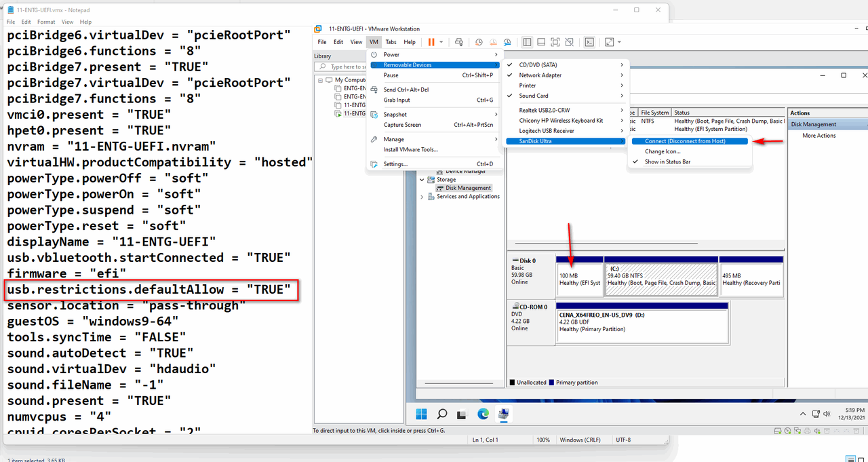The width and height of the screenshot is (868, 462).
Task: Choose Capture Screen from the VM menu
Action: [x=434, y=125]
